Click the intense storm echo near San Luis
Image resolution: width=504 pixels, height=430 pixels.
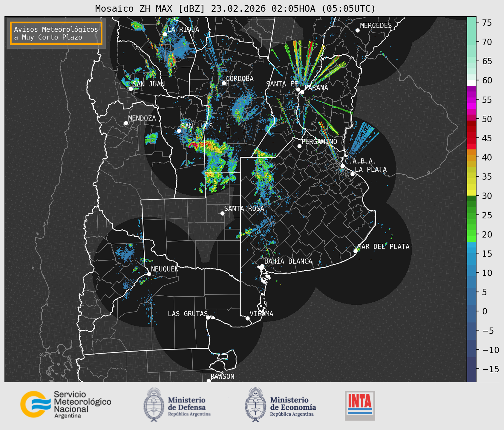click(x=206, y=146)
